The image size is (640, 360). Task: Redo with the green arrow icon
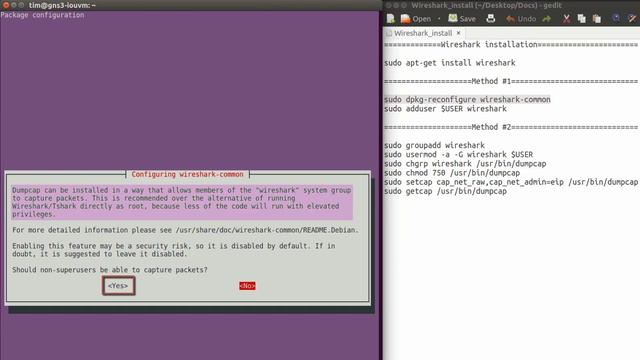547,19
